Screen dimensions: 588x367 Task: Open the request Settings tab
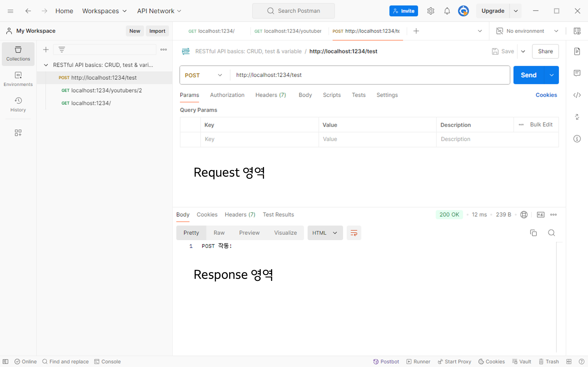point(387,95)
